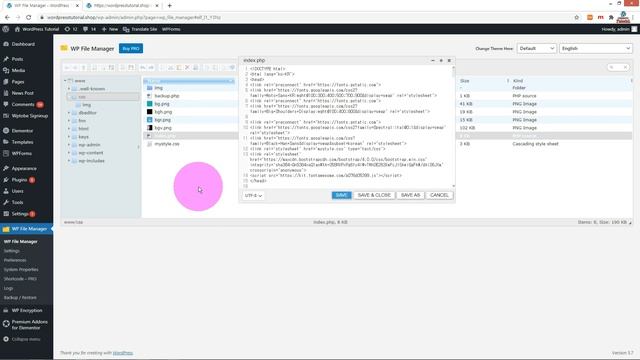The image size is (640, 360).
Task: Expand the wp-admin folder tree node
Action: [69, 145]
